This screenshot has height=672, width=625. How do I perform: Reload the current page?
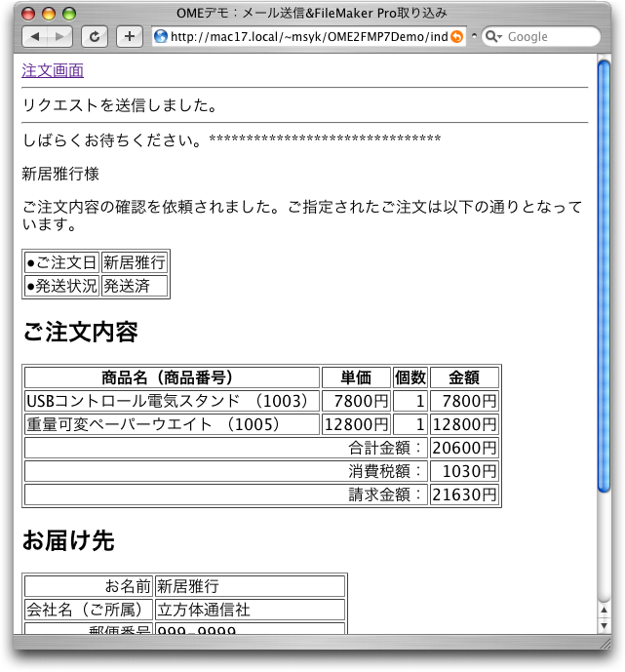tap(95, 37)
